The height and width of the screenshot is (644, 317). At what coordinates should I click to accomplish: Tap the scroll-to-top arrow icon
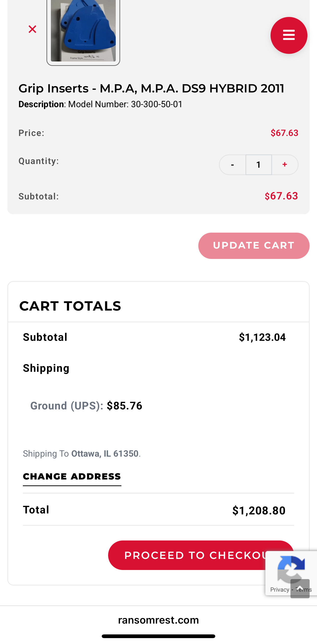[300, 588]
